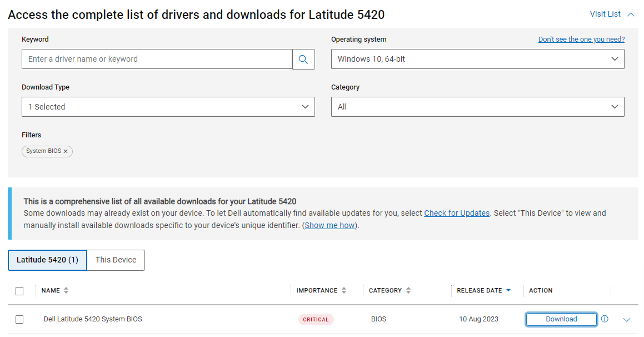Screen dimensions: 644x337
Task: Open the Show me how link
Action: (330, 225)
